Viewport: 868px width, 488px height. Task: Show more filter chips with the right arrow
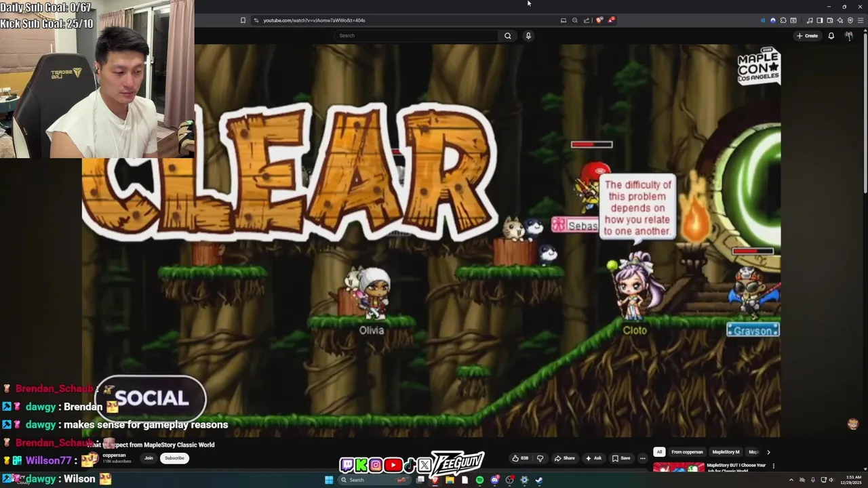click(768, 452)
